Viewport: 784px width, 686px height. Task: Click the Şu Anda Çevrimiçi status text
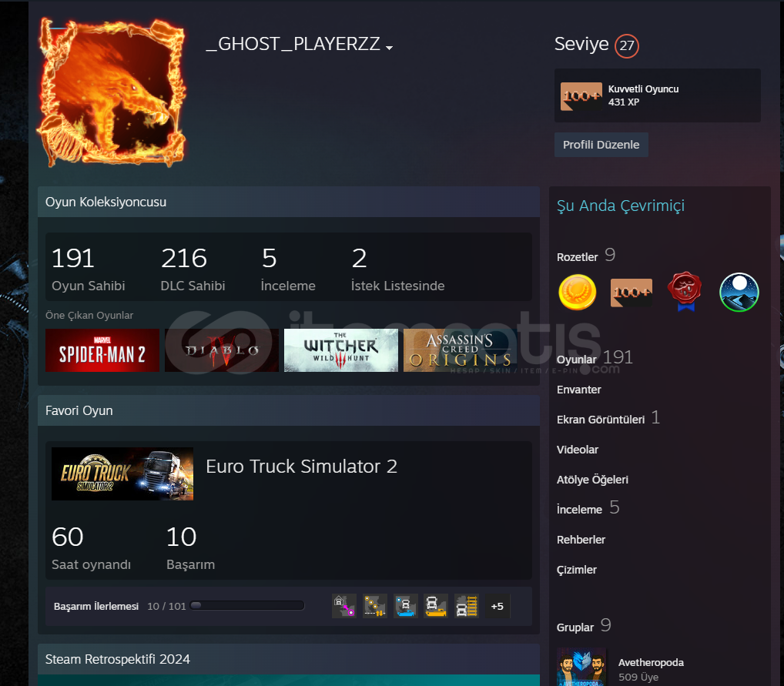[621, 206]
